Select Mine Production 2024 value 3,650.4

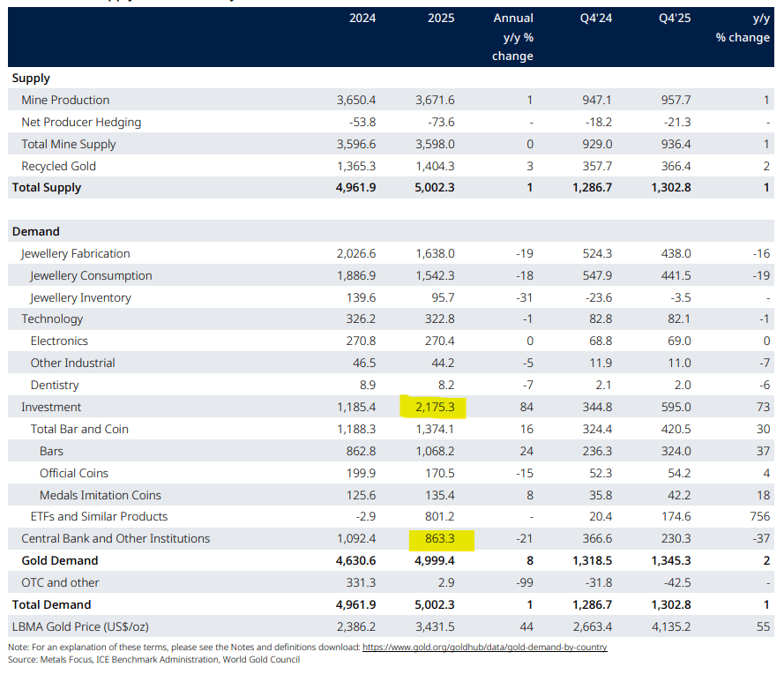point(356,100)
